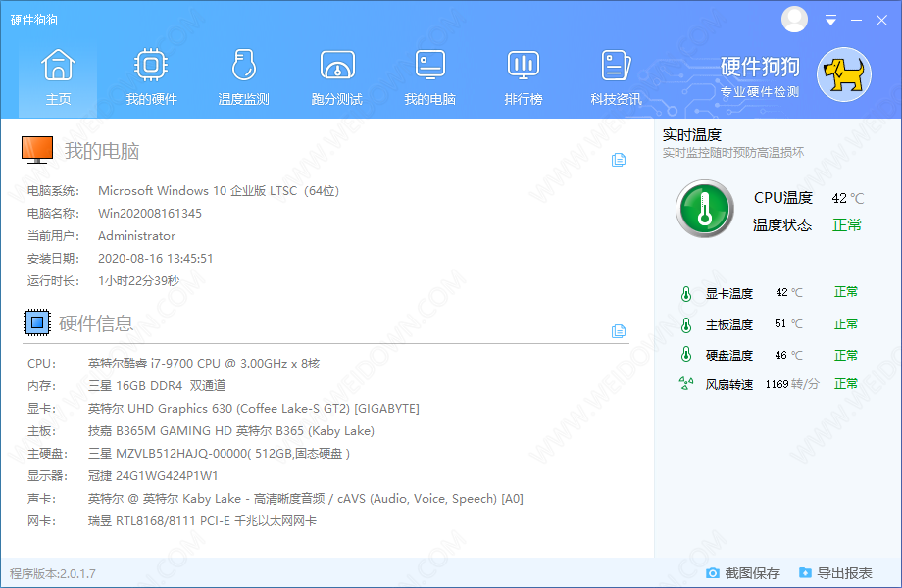This screenshot has width=902, height=588.
Task: Open the 主页 home tab
Action: 58,78
